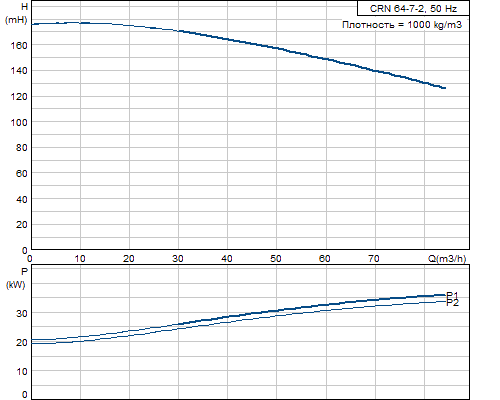Click the 10 tick on power axis
This screenshot has width=500, height=400.
coord(22,371)
